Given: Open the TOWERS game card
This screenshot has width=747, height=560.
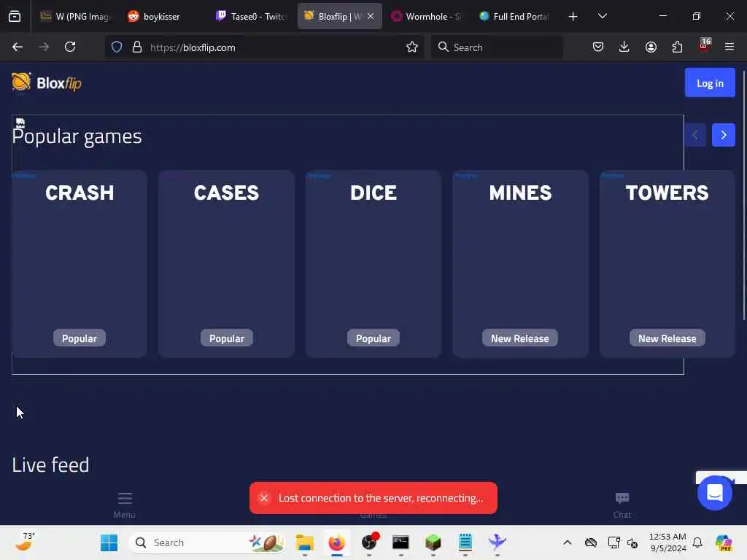Looking at the screenshot, I should [667, 264].
